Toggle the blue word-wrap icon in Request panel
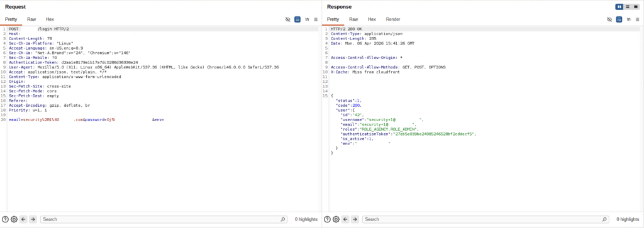The image size is (644, 228). click(297, 19)
